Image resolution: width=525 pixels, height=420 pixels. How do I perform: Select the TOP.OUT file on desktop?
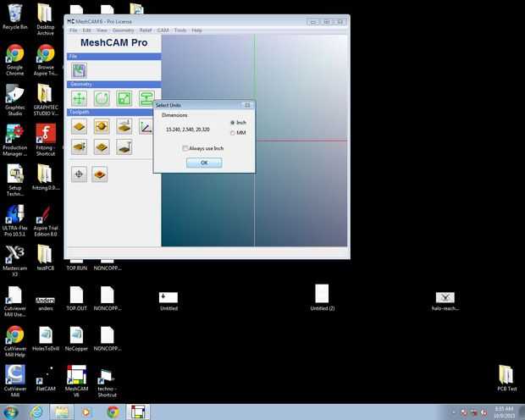[x=77, y=299]
